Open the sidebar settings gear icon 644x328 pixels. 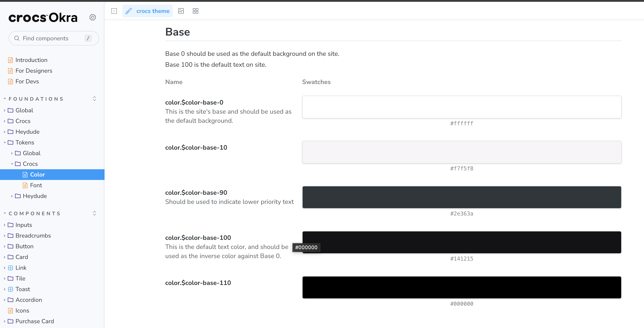coord(92,17)
